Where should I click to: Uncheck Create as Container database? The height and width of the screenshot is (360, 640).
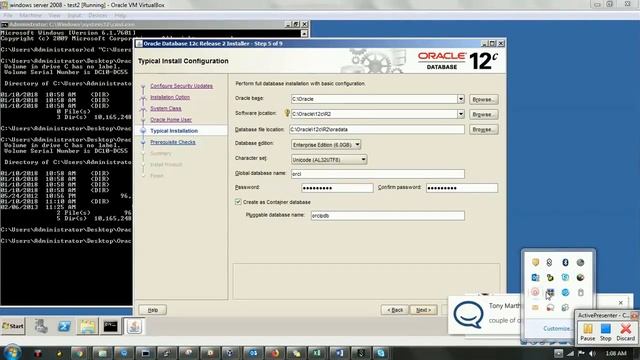pyautogui.click(x=238, y=202)
